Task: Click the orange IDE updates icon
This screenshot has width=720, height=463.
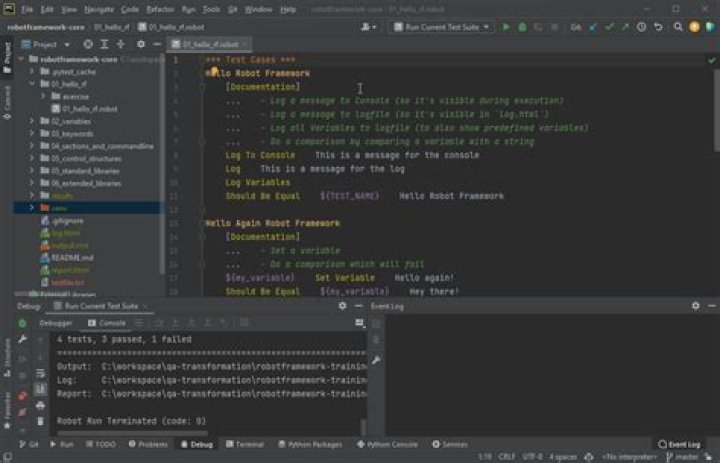Action: click(x=694, y=27)
